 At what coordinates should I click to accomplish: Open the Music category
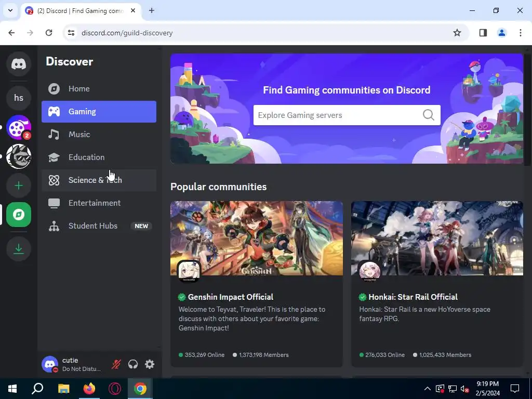click(99, 135)
